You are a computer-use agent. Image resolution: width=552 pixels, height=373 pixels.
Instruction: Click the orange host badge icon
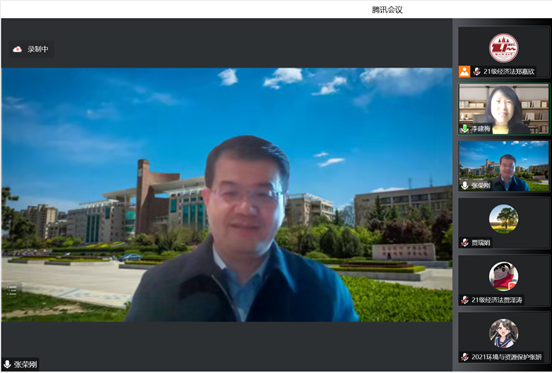[x=464, y=71]
